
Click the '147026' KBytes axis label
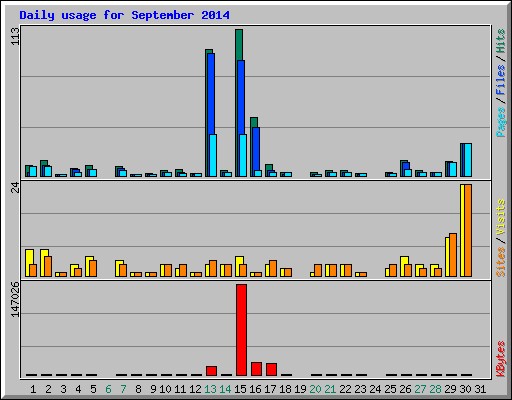point(15,300)
